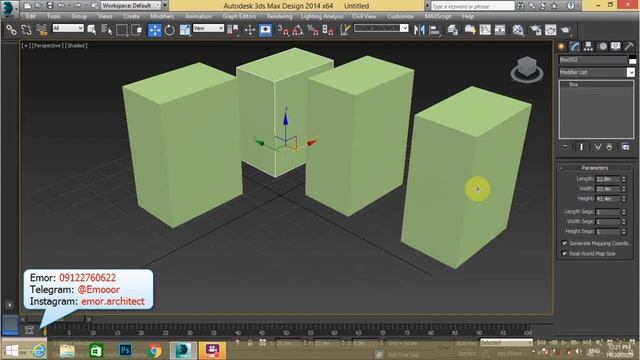The height and width of the screenshot is (360, 640).
Task: Open the Tools menu
Action: 53,16
